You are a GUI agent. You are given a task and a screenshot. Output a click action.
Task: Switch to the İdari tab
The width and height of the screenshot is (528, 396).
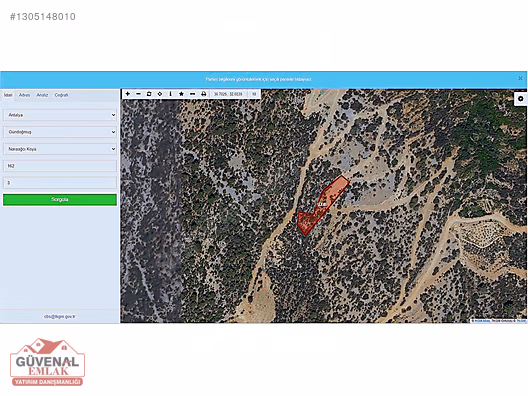pos(8,95)
